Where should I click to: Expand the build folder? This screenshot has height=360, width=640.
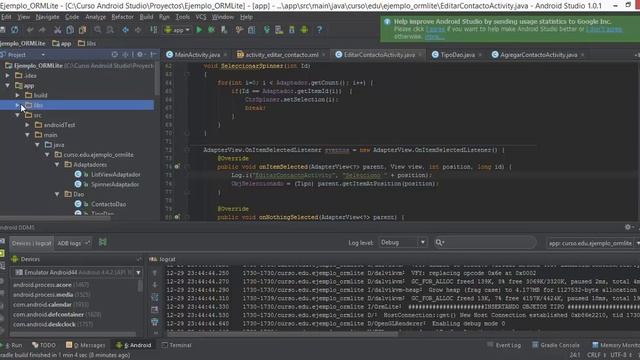point(18,95)
